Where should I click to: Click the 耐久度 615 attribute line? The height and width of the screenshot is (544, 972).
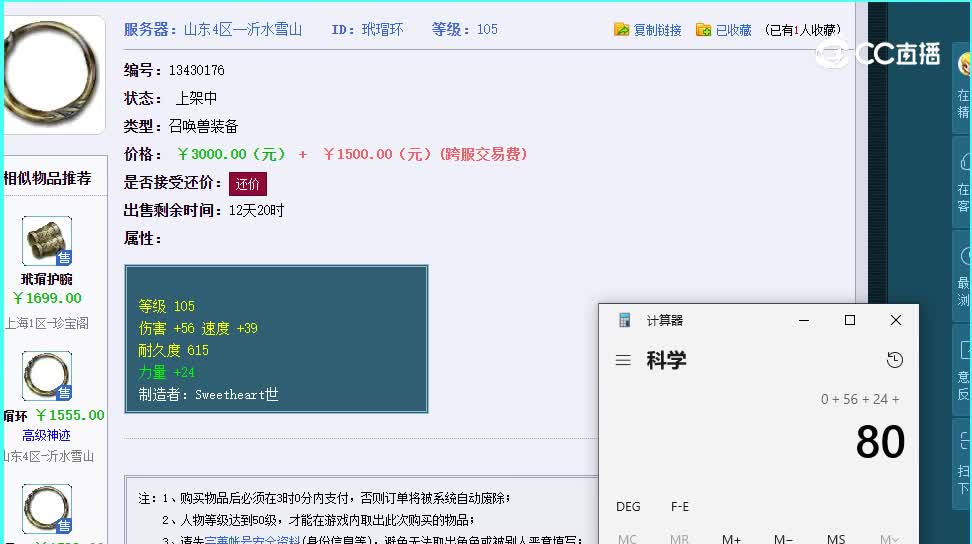coord(173,351)
